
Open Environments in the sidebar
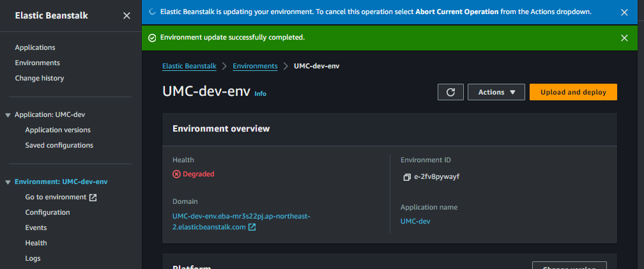[37, 63]
